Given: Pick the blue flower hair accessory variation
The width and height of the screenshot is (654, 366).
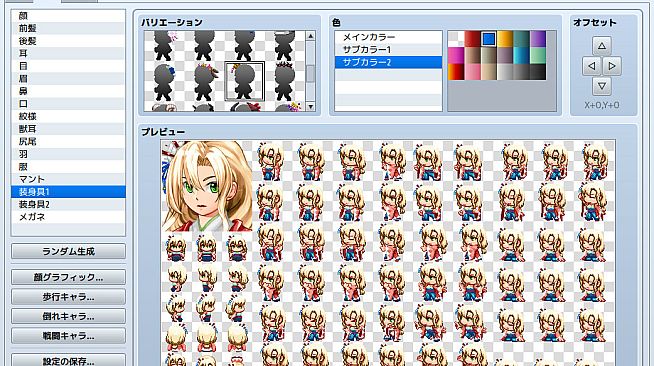Looking at the screenshot, I should 164,81.
